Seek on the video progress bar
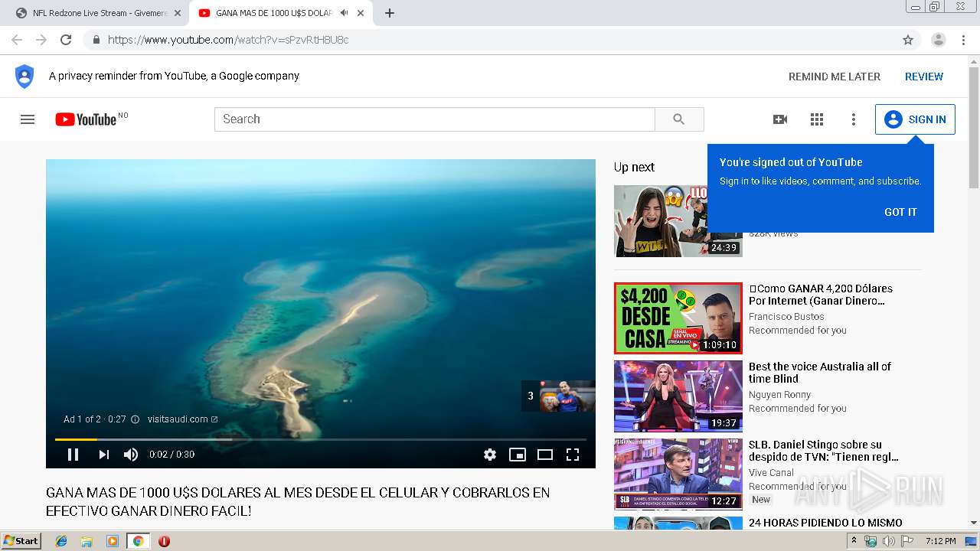 pos(321,439)
